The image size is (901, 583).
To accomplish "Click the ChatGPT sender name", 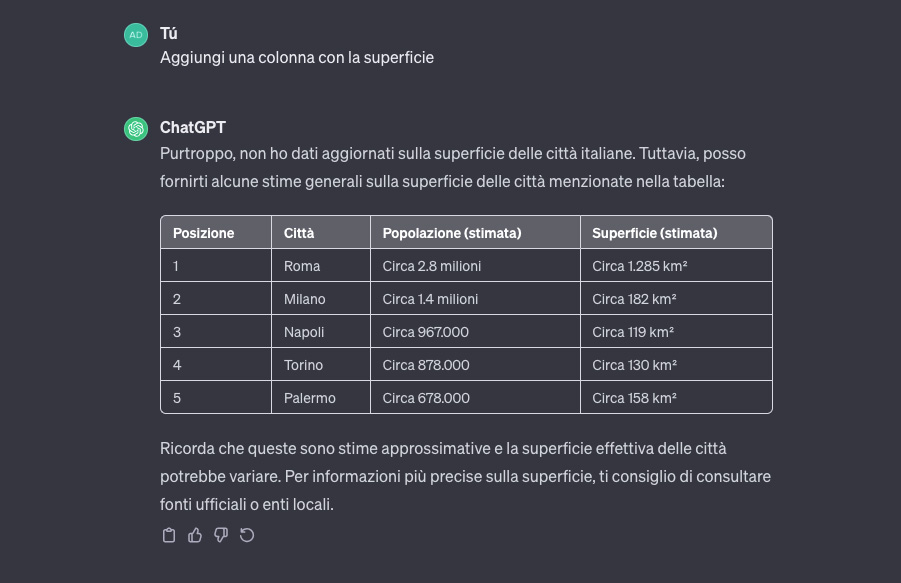I will (193, 128).
